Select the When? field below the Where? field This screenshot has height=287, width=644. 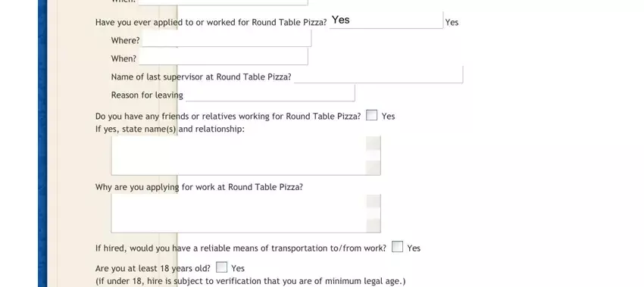tap(224, 57)
